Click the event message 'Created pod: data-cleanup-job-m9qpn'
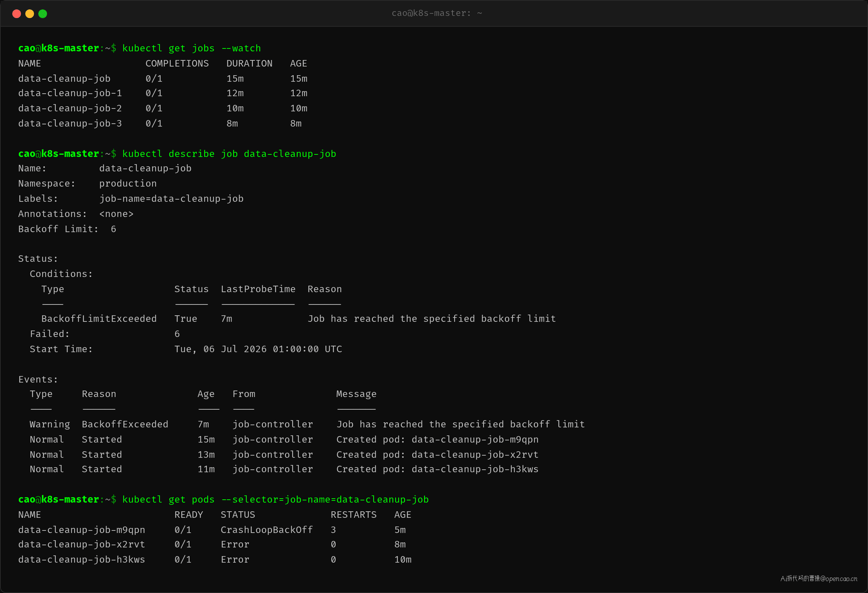The width and height of the screenshot is (868, 593). (437, 440)
